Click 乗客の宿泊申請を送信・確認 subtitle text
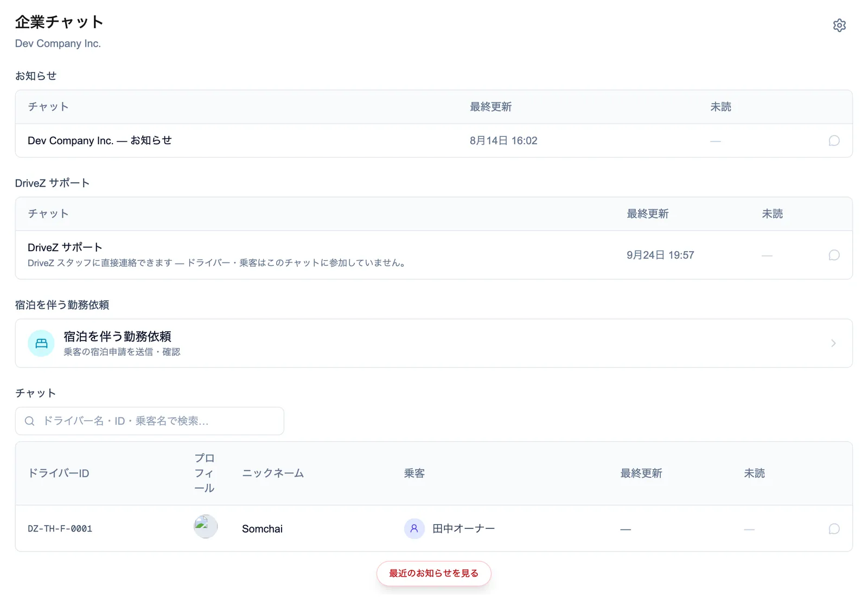Image resolution: width=868 pixels, height=609 pixels. point(122,352)
